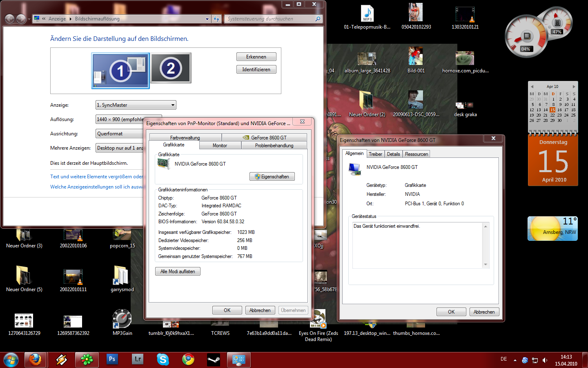Expand the Anzeige SyncMaster dropdown
The image size is (588, 368).
point(136,105)
